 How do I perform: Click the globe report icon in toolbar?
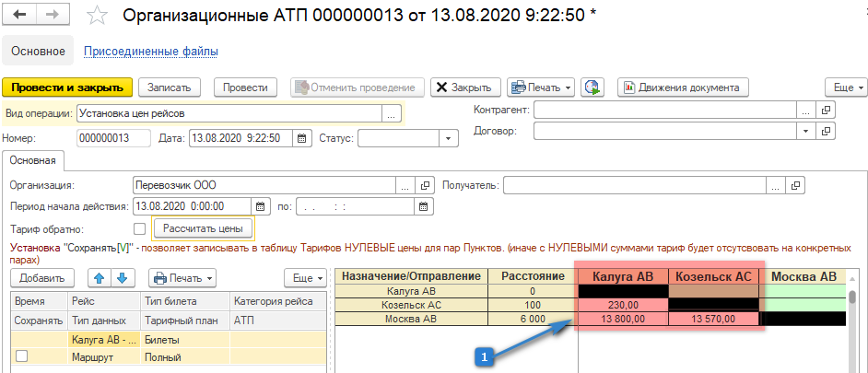(592, 87)
